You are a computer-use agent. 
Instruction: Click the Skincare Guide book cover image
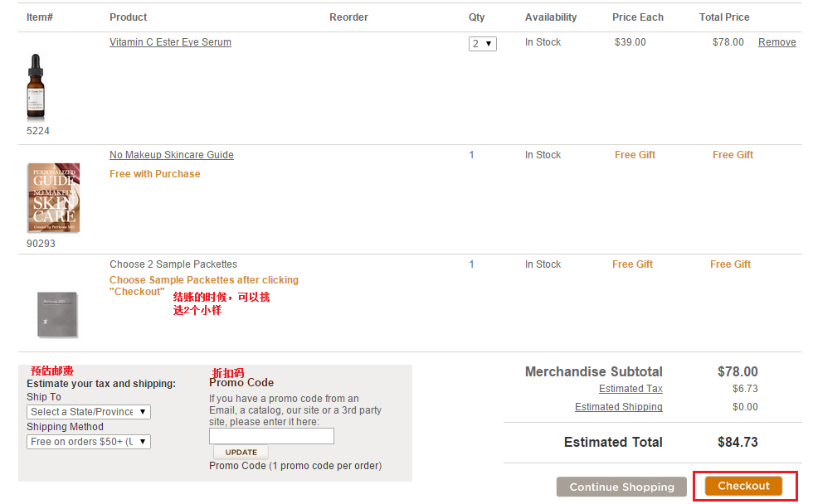click(53, 198)
